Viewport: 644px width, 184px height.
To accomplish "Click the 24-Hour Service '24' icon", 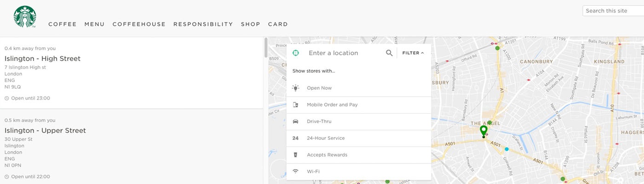I will (x=296, y=138).
